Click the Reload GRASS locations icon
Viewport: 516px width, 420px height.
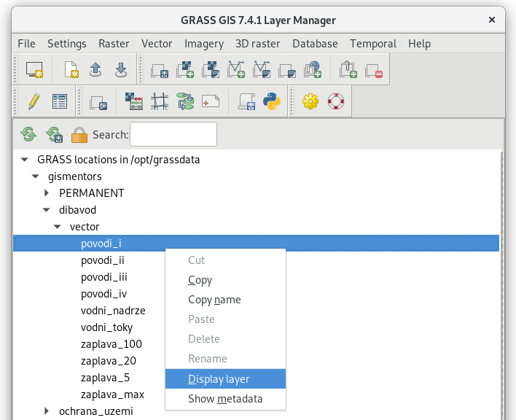pyautogui.click(x=28, y=134)
